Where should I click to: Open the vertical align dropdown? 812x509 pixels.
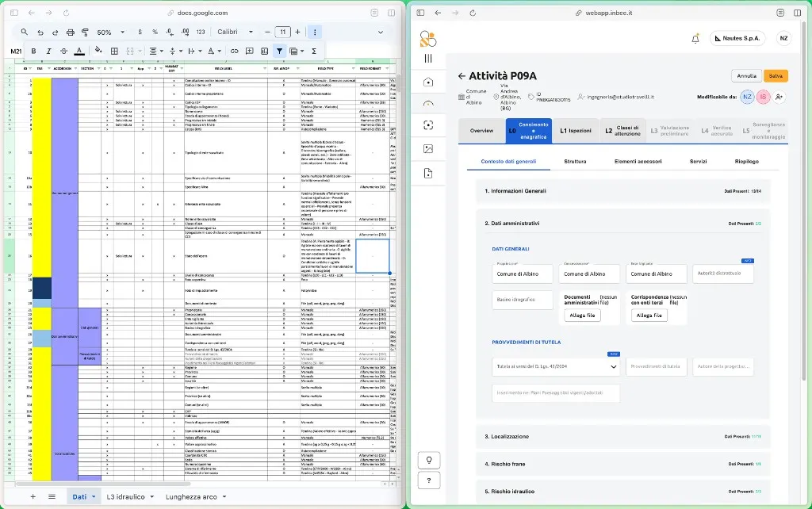point(176,51)
